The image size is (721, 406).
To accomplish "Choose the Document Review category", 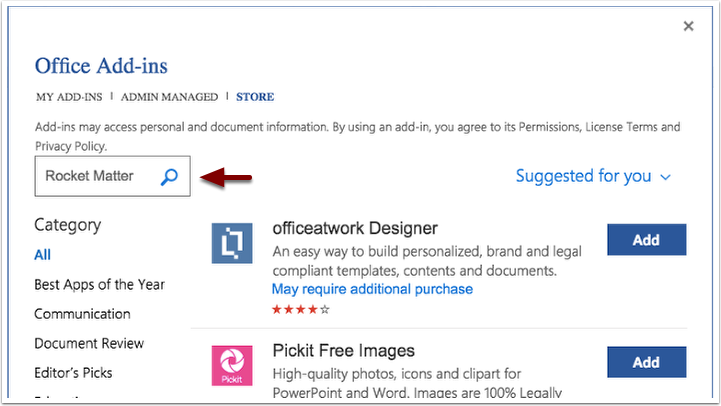I will click(x=89, y=343).
